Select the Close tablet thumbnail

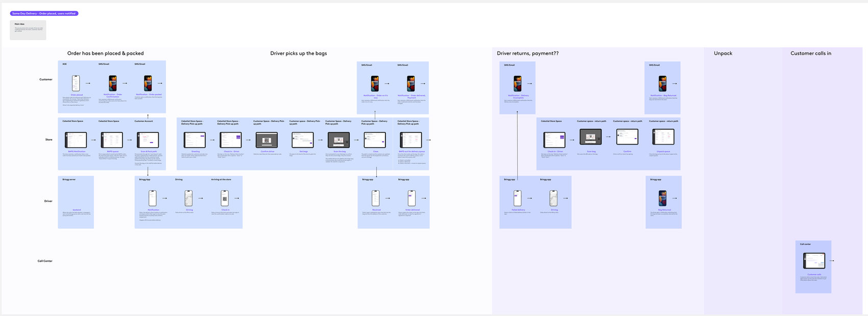pos(375,140)
